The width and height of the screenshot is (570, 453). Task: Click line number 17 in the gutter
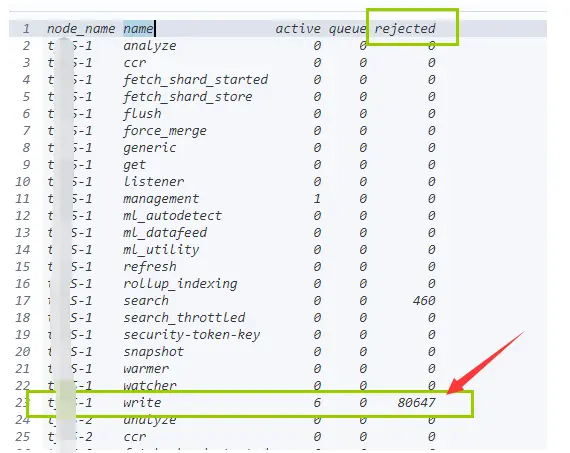click(23, 301)
